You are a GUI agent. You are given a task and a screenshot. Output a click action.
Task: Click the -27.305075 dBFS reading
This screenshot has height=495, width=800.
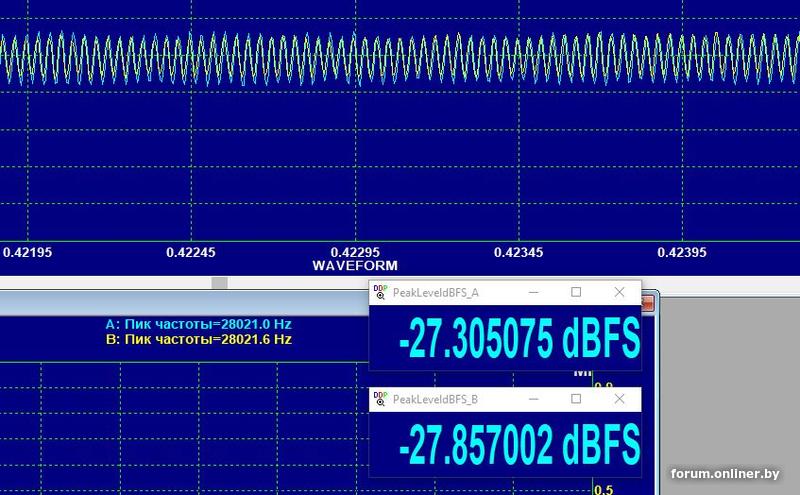coord(519,338)
